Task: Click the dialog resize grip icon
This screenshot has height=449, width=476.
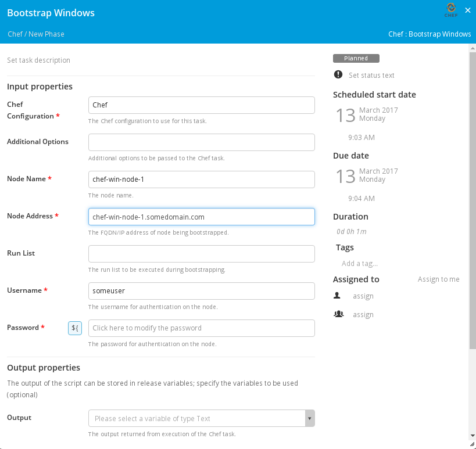Action: click(x=473, y=444)
